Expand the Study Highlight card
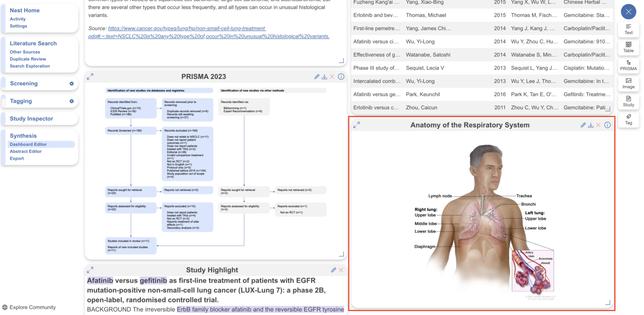The width and height of the screenshot is (644, 315). click(90, 270)
